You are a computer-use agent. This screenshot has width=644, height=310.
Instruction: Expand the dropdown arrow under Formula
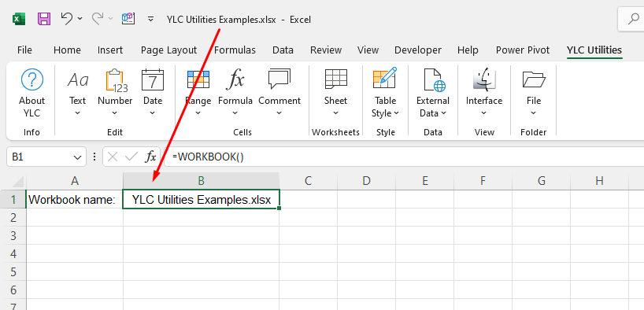(235, 113)
